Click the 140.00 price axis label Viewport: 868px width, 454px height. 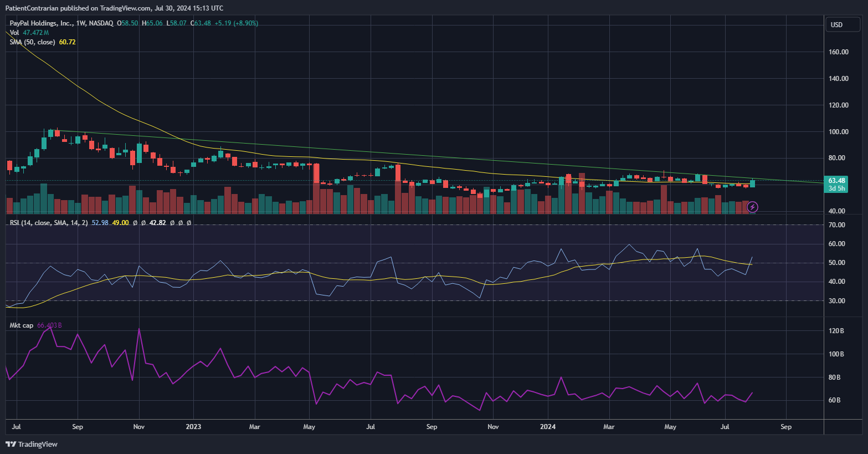click(839, 79)
